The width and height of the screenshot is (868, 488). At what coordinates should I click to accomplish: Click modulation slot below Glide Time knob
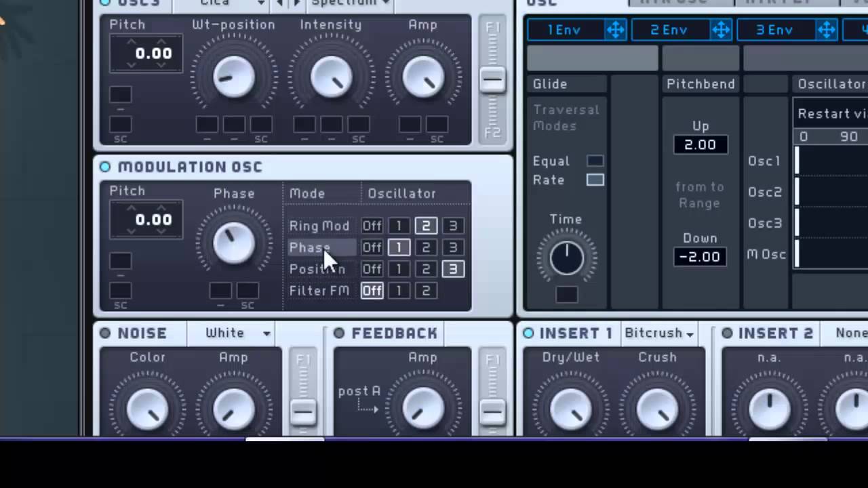coord(567,295)
